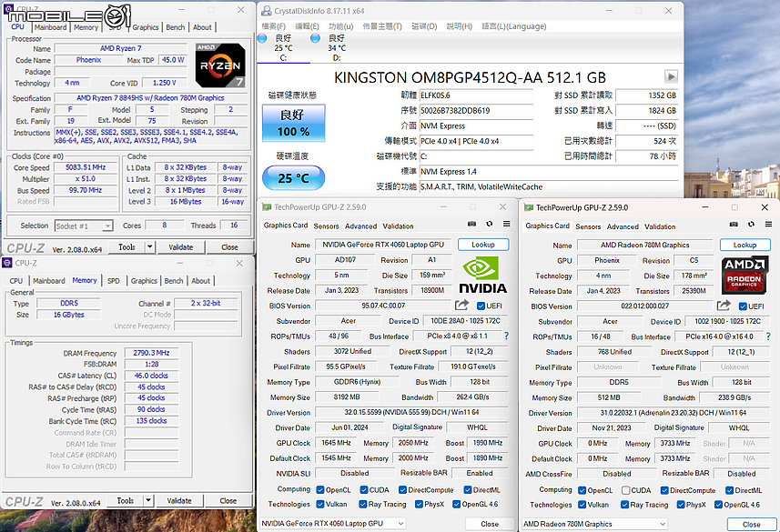
Task: Click Bus Interface question mark in AMD GPU-Z
Action: (768, 336)
